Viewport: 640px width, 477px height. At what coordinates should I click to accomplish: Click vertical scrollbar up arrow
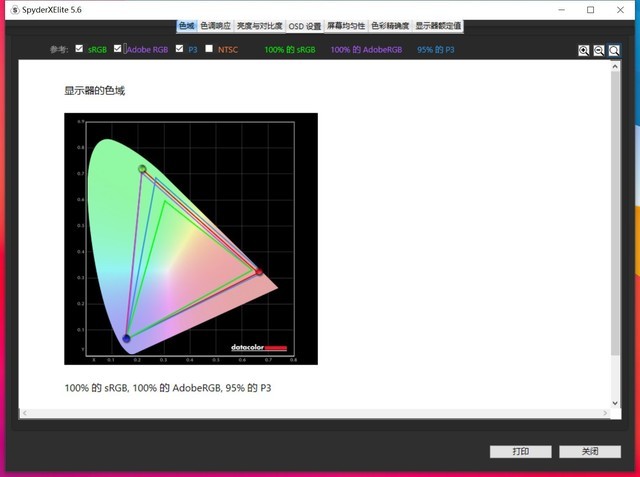pyautogui.click(x=615, y=66)
